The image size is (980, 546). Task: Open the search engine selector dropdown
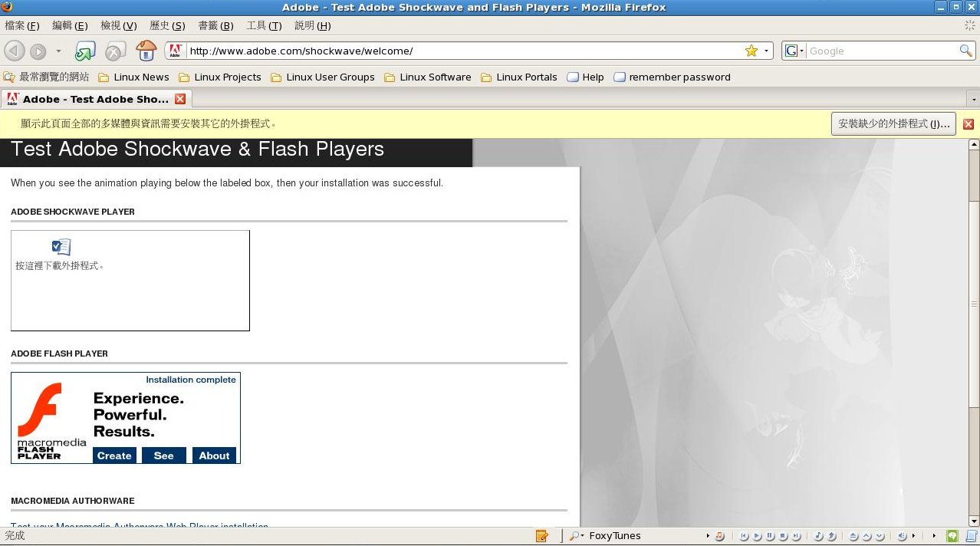(x=794, y=51)
